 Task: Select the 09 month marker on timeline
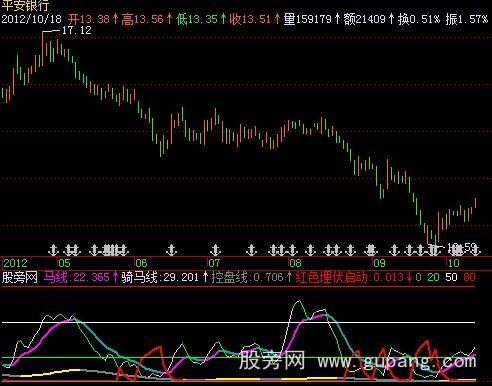379,263
